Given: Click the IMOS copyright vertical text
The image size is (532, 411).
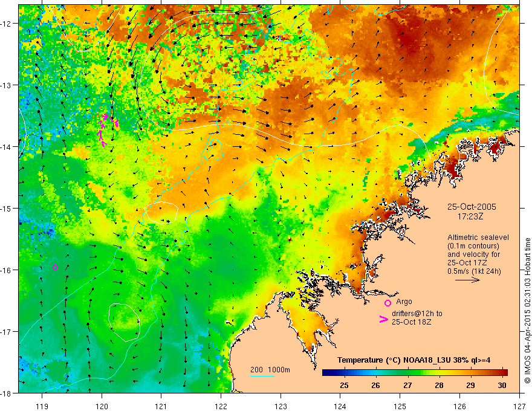Looking at the screenshot, I should coord(527,310).
